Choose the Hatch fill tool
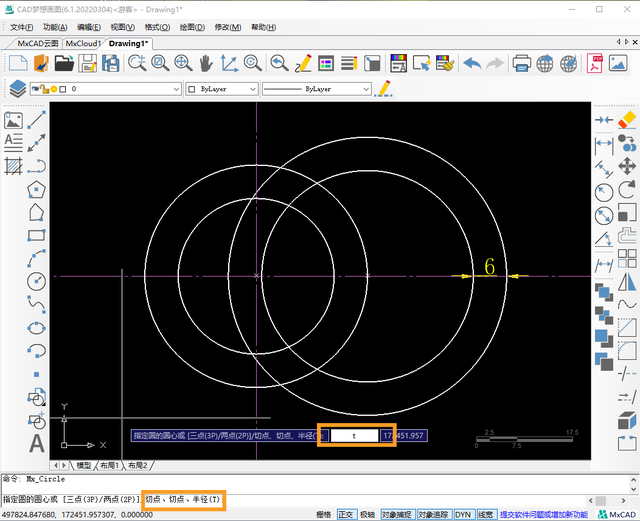Image resolution: width=640 pixels, height=521 pixels. 14,166
